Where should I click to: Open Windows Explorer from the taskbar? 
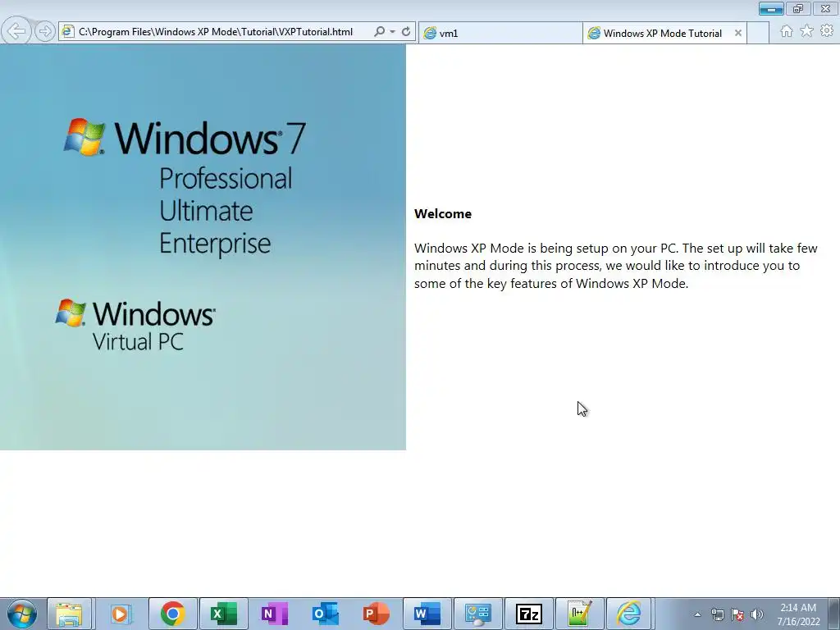click(x=69, y=614)
